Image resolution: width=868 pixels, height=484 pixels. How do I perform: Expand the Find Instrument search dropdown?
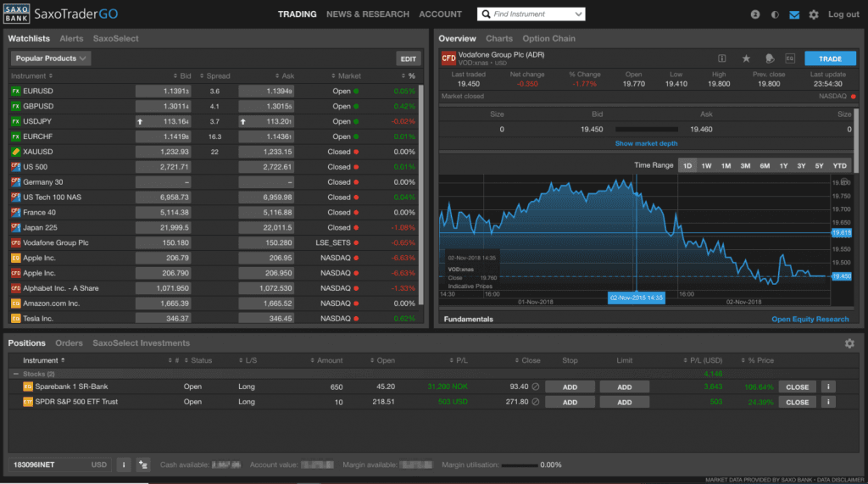pyautogui.click(x=578, y=14)
